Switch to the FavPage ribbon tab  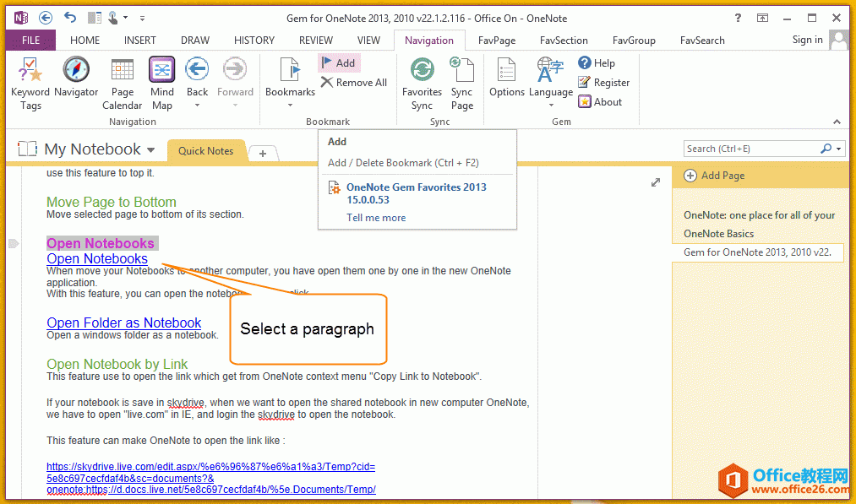[496, 40]
